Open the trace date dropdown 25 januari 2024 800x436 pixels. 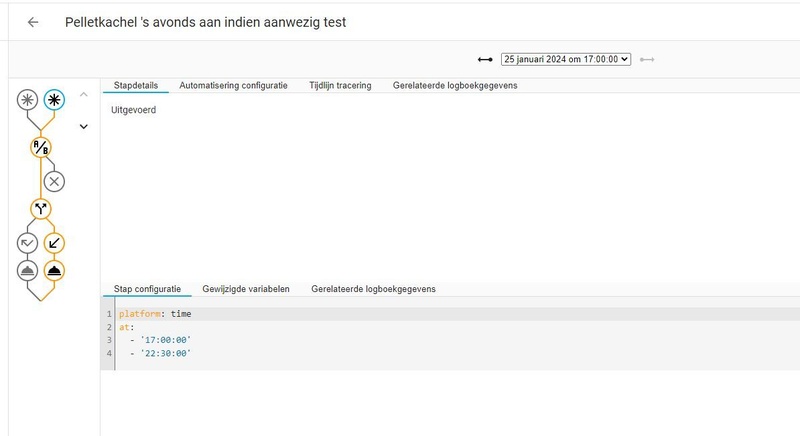(x=566, y=59)
